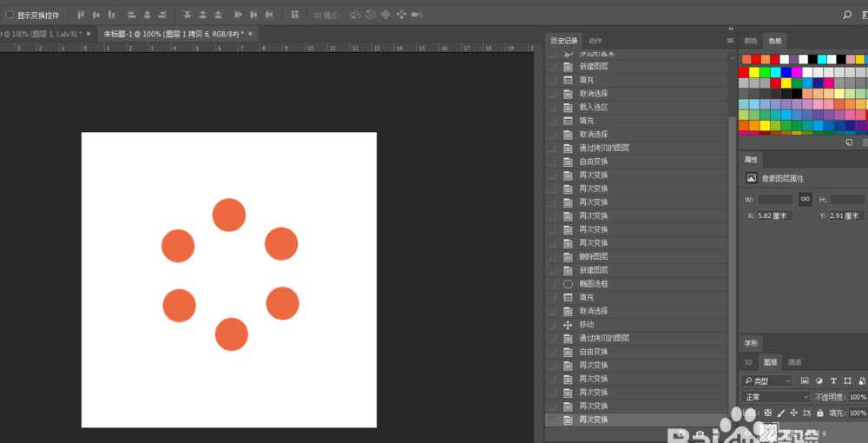Open the 正常 blend mode dropdown

774,396
